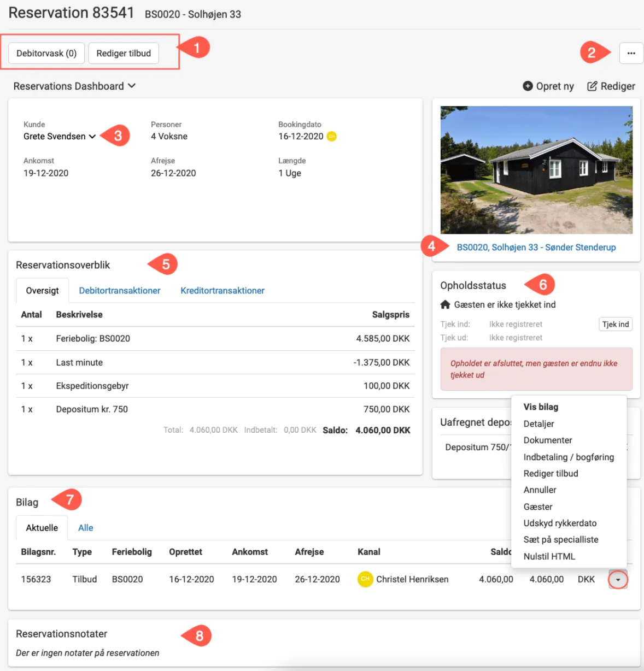644x671 pixels.
Task: Click the Last minute row description
Action: pos(79,363)
